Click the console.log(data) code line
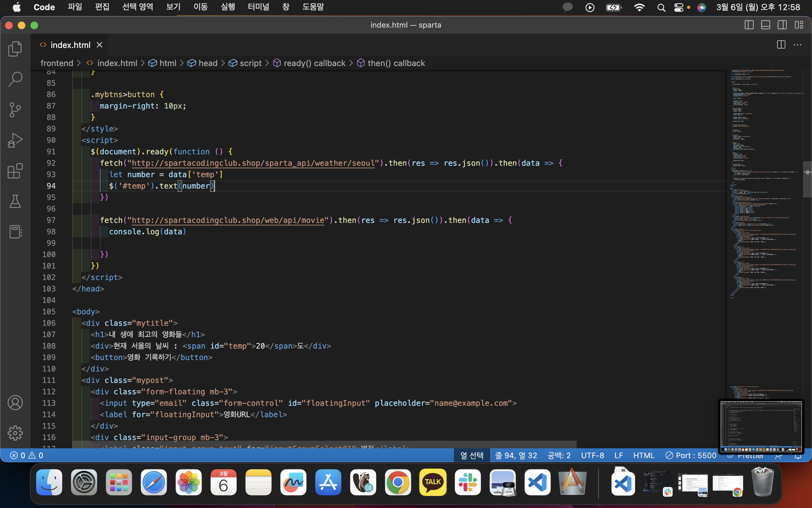Screen dimensions: 812x508 tap(147, 231)
